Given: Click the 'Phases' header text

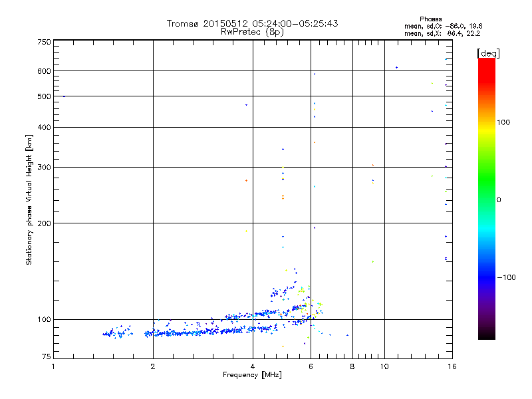Looking at the screenshot, I should click(430, 19).
